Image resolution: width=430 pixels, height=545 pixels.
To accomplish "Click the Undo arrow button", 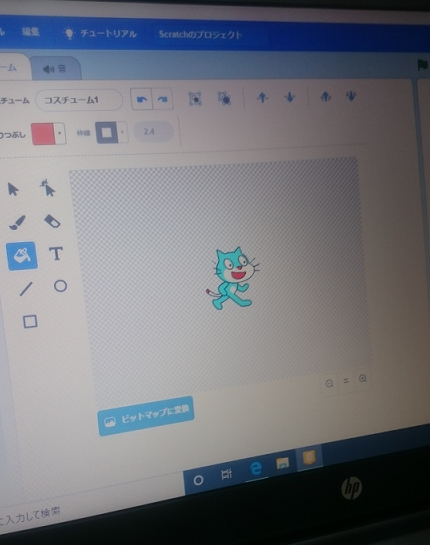I will tap(141, 99).
